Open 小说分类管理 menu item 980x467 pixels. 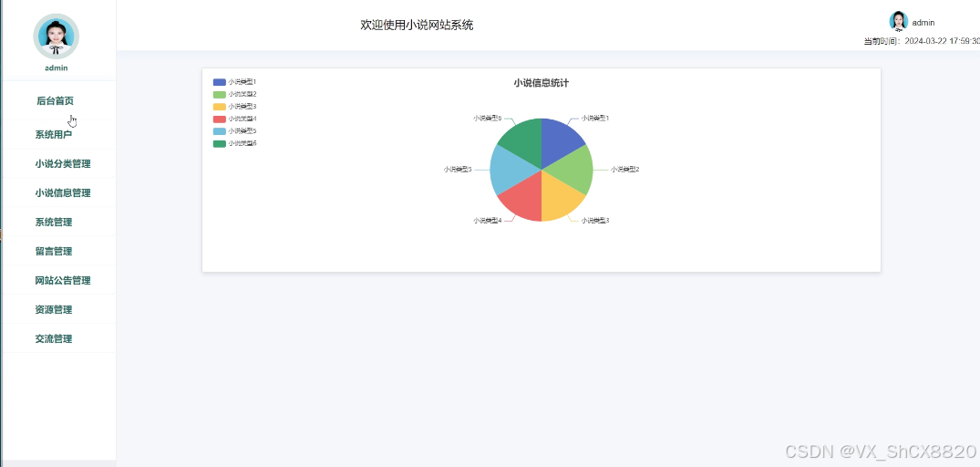pos(63,164)
